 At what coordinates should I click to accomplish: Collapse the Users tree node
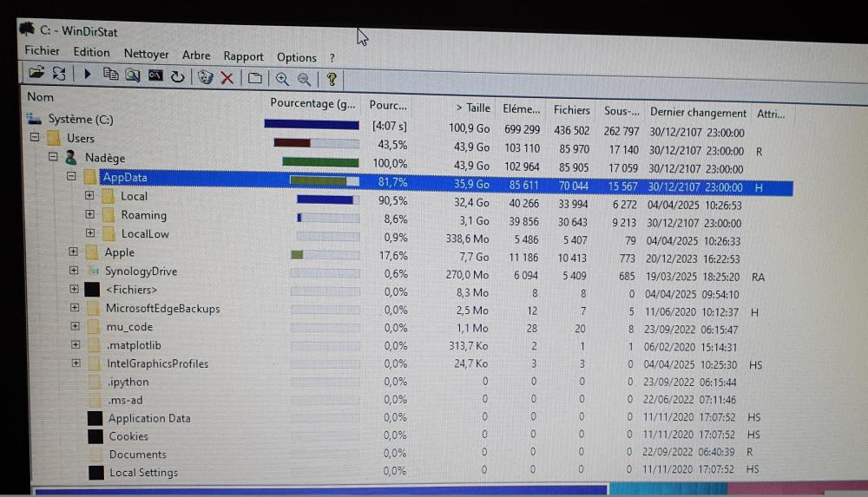click(35, 137)
